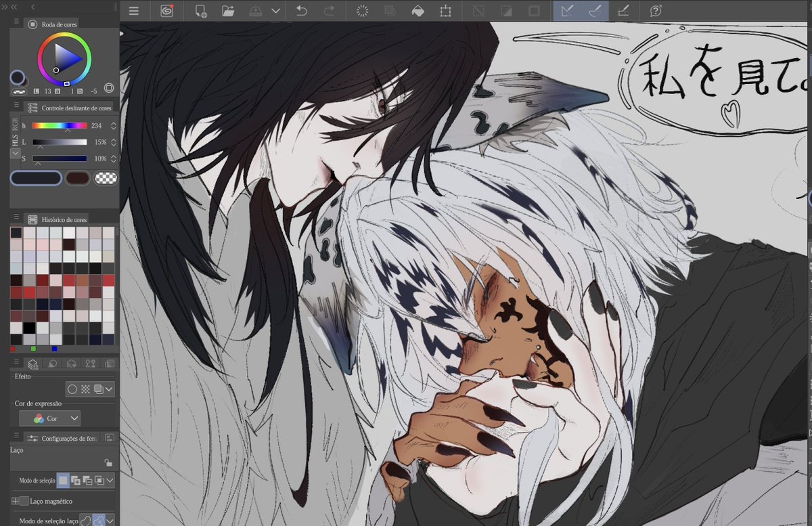Select the checkered transparent color pill
The image size is (812, 526).
(x=106, y=178)
